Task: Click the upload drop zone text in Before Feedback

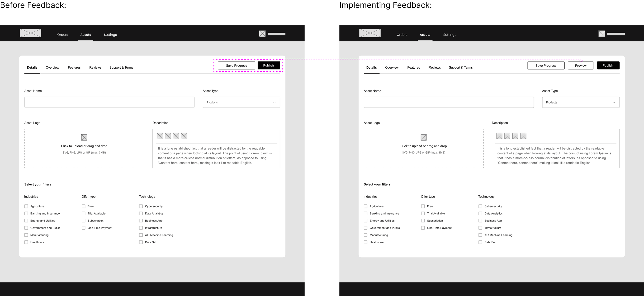Action: coord(84,146)
